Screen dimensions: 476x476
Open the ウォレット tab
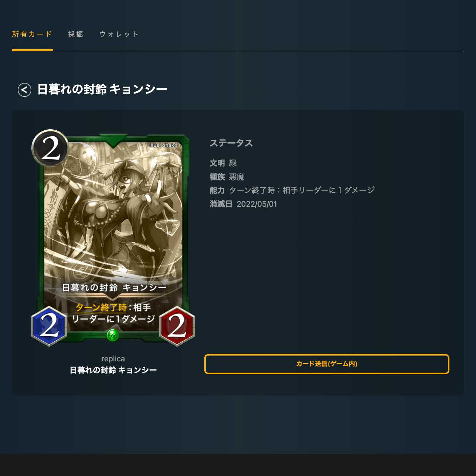tap(119, 34)
